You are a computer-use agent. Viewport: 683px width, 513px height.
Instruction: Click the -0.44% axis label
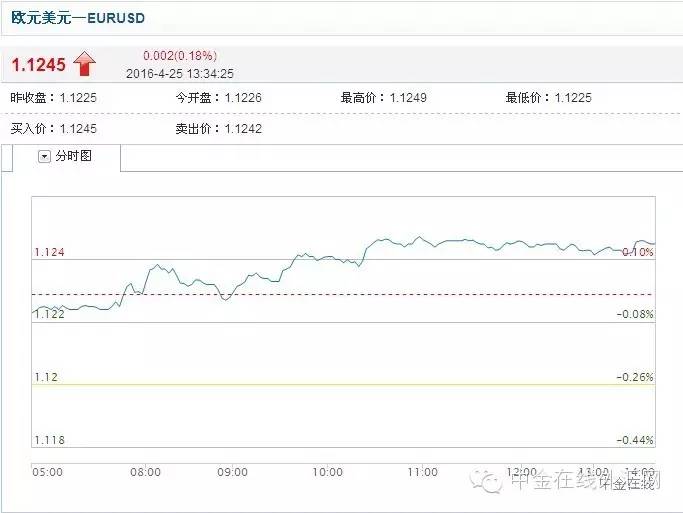point(636,440)
